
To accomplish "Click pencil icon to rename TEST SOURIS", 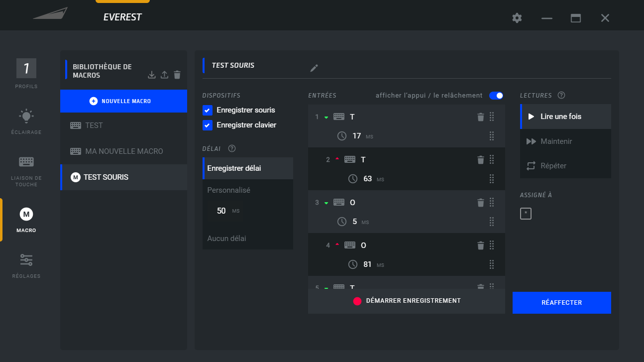I will [x=314, y=68].
